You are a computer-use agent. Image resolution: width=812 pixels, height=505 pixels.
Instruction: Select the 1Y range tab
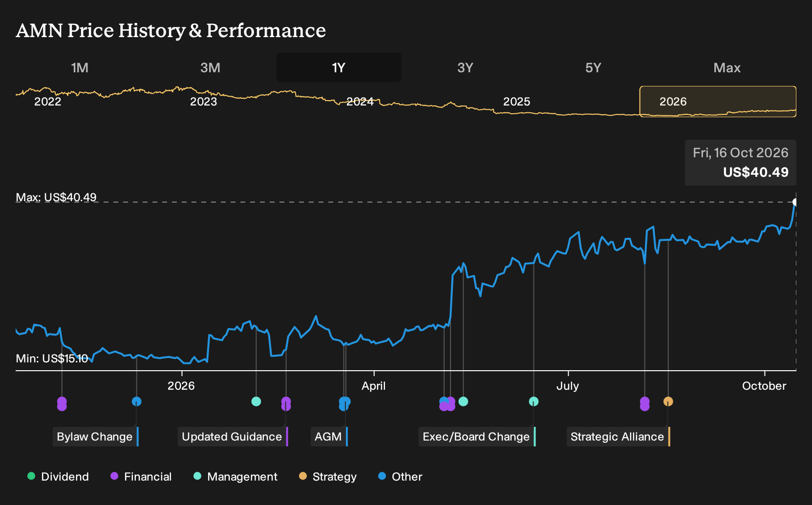coord(339,67)
